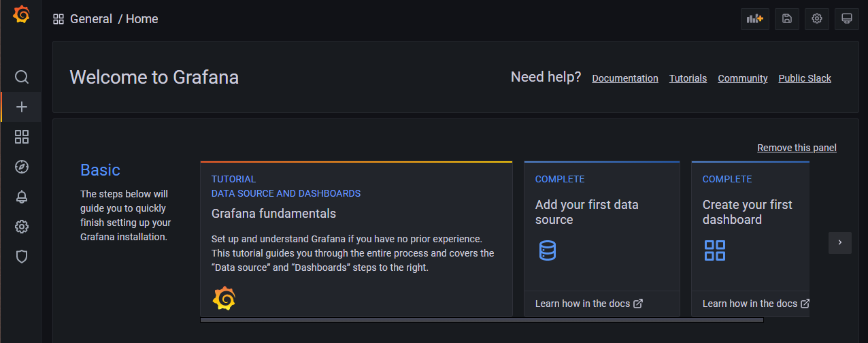Click the TUTORIAL label on the card
Screen dimensions: 868x343
coord(233,179)
